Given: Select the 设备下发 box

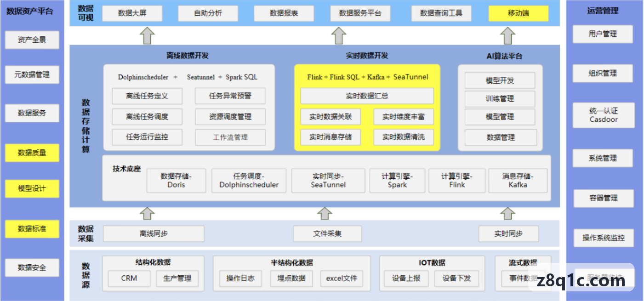Looking at the screenshot, I should (x=457, y=278).
